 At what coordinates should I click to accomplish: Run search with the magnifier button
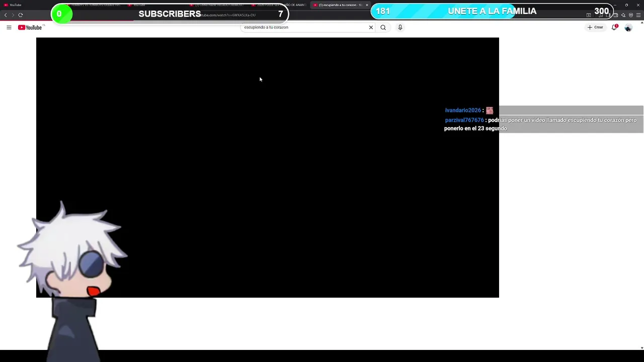point(383,28)
